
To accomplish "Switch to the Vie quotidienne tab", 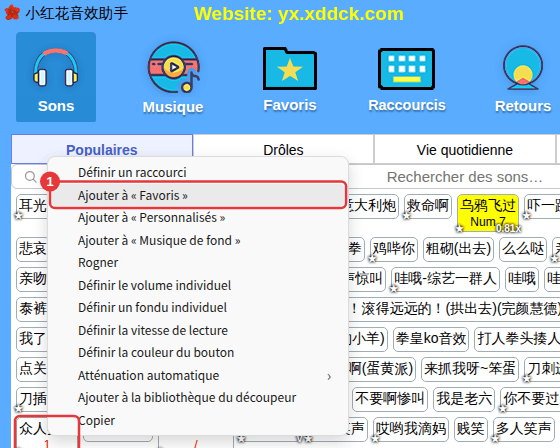I will coord(465,149).
